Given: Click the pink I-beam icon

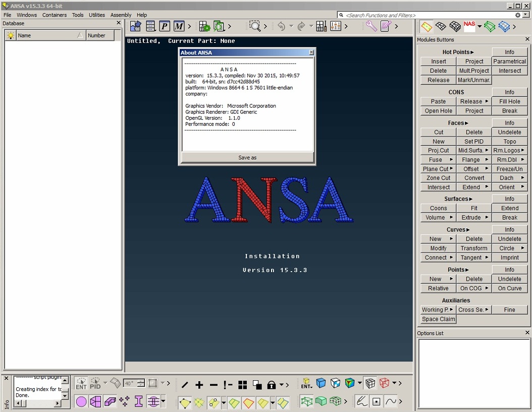Looking at the screenshot, I should (x=138, y=401).
